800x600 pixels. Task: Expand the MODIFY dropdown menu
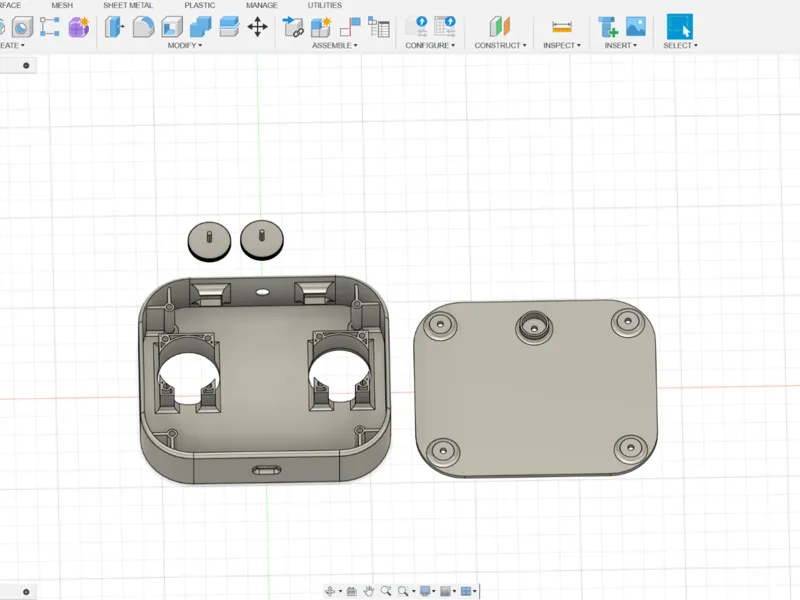185,45
